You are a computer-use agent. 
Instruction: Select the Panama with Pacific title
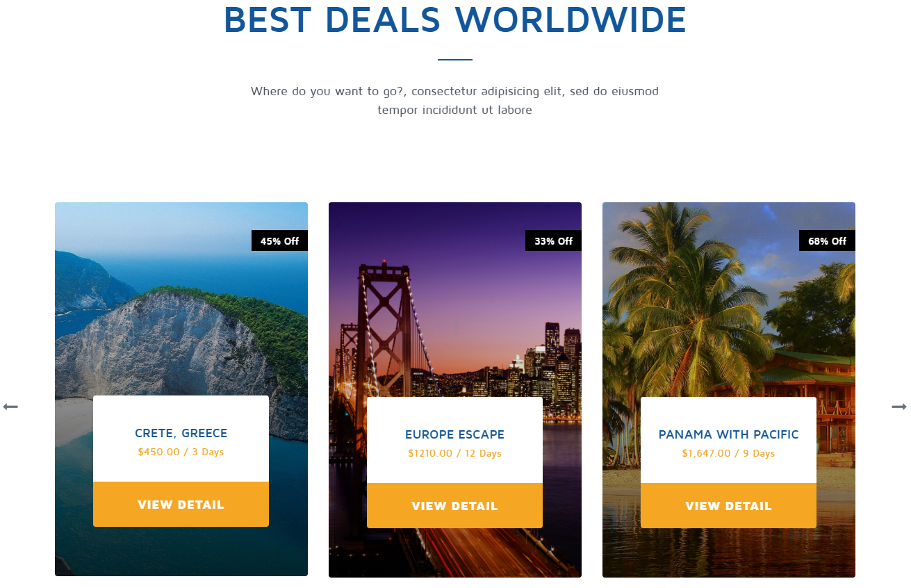coord(728,434)
